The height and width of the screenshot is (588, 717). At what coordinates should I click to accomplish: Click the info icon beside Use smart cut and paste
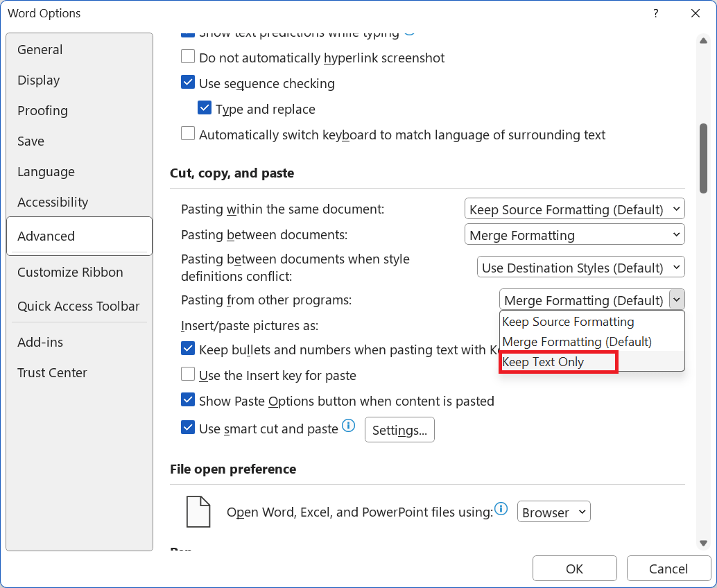coord(348,426)
